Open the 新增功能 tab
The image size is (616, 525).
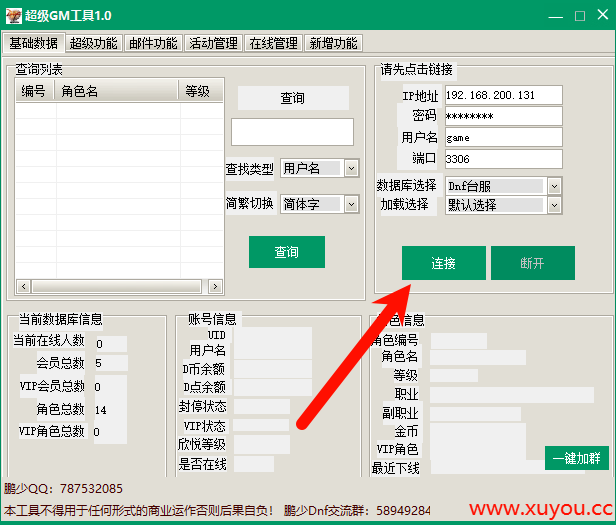(x=333, y=43)
